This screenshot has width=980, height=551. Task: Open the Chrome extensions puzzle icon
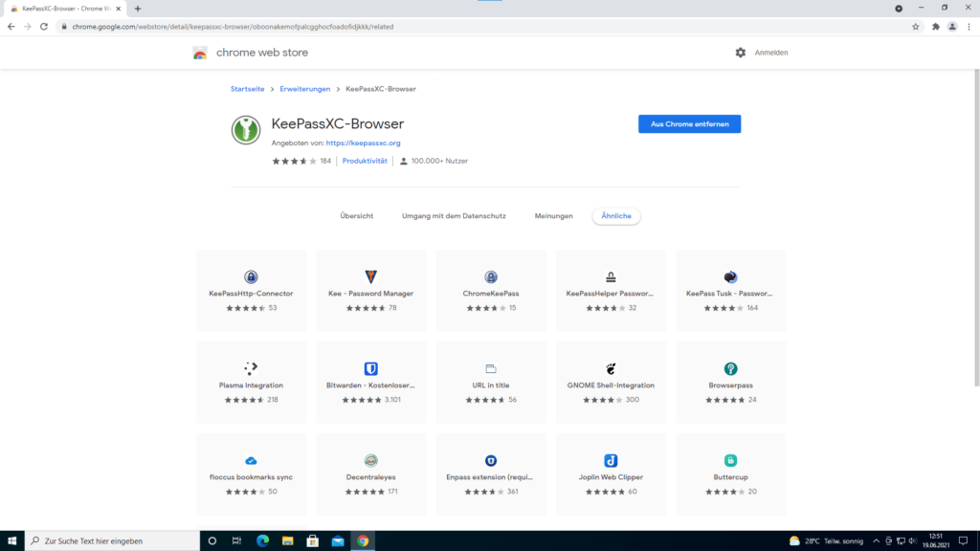[936, 27]
